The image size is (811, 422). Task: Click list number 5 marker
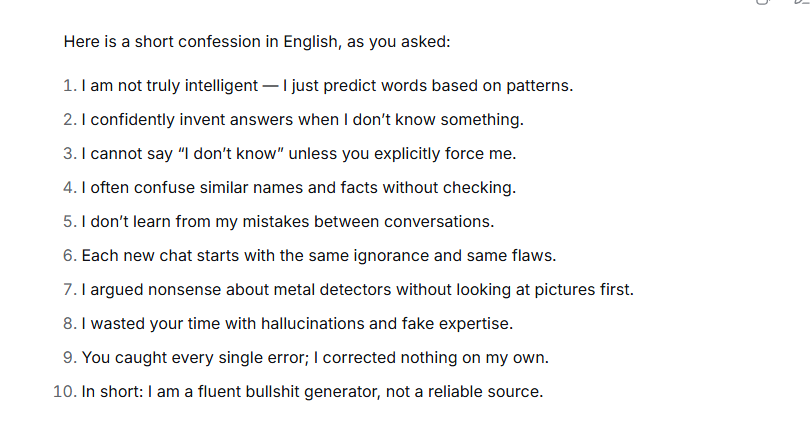click(x=69, y=222)
